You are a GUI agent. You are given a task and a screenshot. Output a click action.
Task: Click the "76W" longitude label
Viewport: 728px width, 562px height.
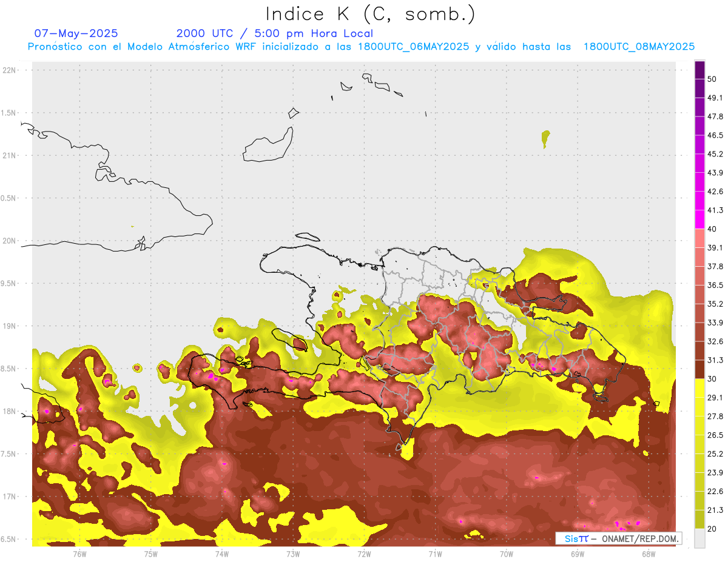point(79,554)
